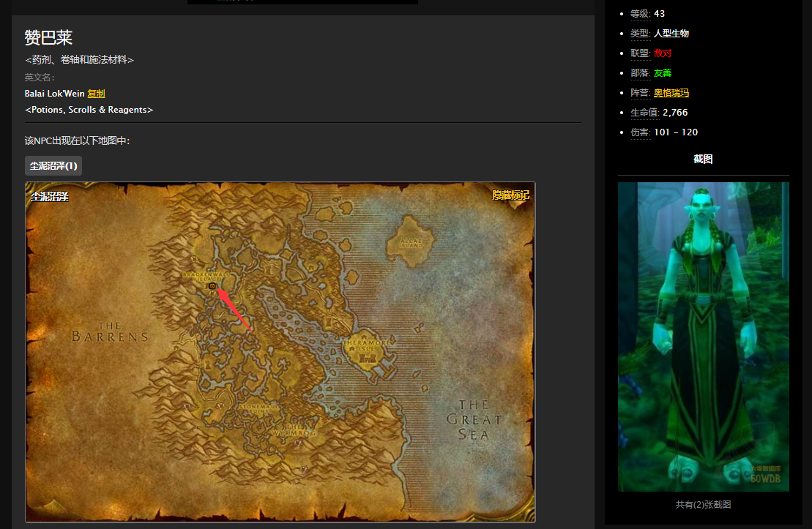Click the 赞巴莱 NPC name heading

coord(48,38)
